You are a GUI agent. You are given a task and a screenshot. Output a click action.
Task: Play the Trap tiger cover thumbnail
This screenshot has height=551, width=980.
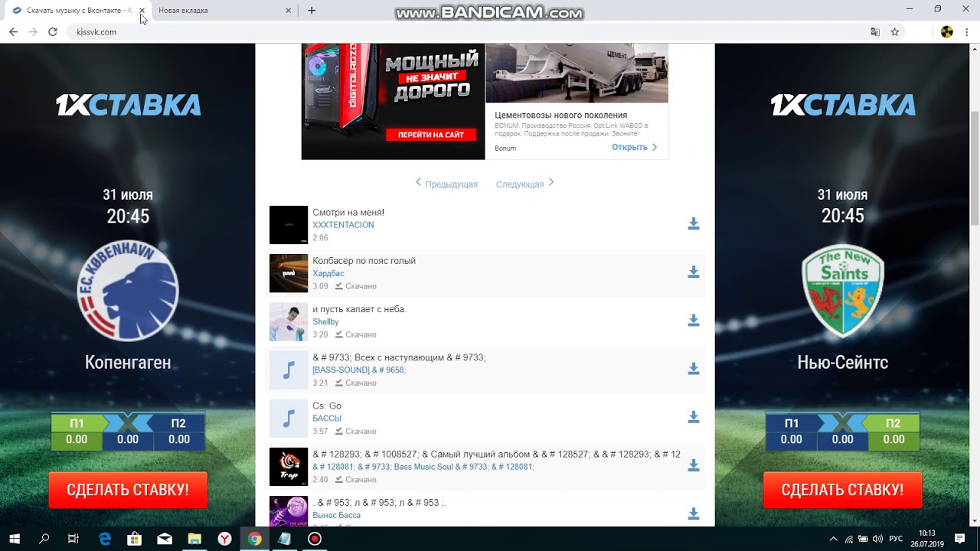pyautogui.click(x=289, y=466)
